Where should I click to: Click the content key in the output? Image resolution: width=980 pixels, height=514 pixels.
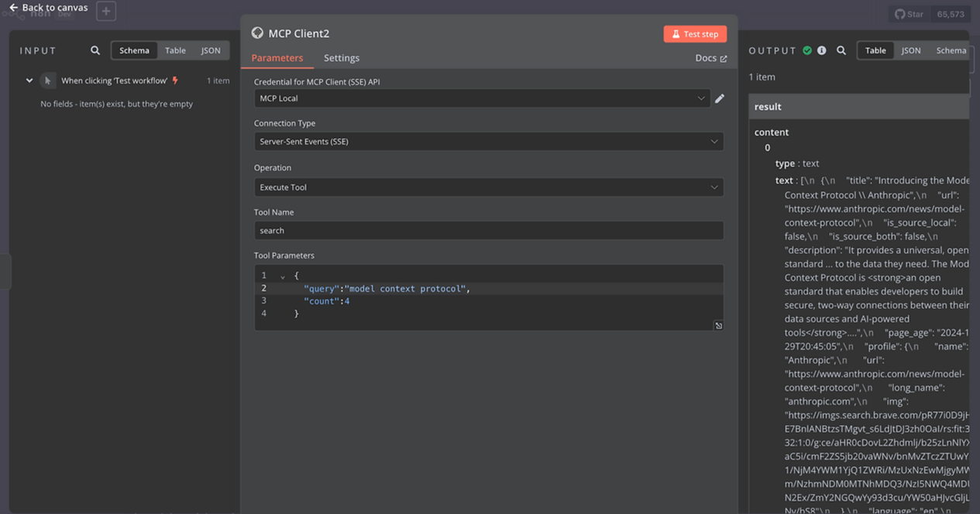click(772, 132)
